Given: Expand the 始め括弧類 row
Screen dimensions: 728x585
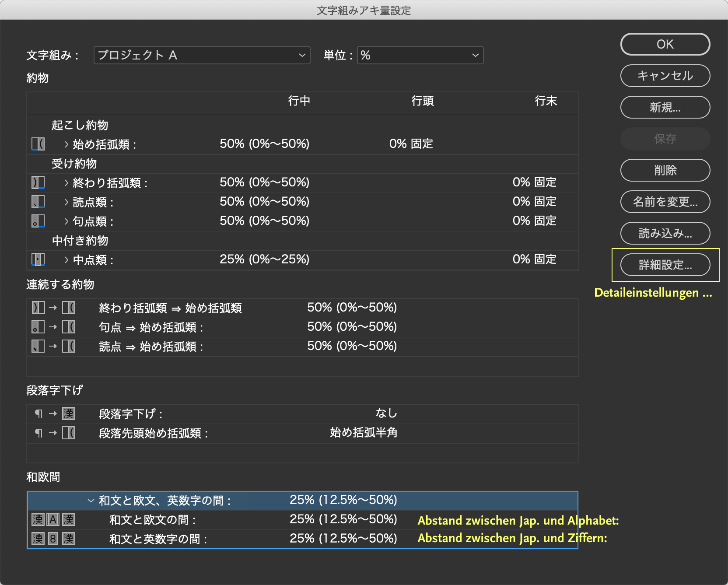Looking at the screenshot, I should (66, 144).
